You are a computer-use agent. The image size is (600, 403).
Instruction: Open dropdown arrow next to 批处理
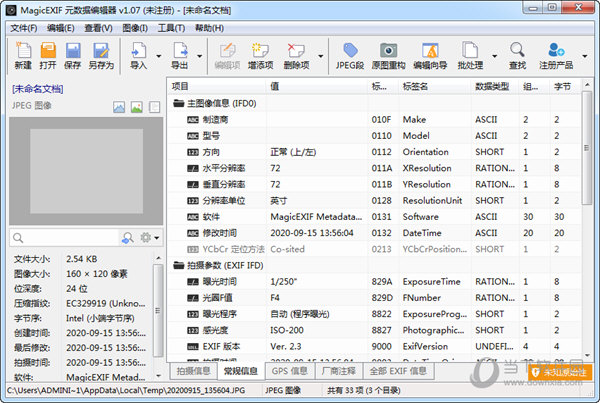[x=494, y=56]
